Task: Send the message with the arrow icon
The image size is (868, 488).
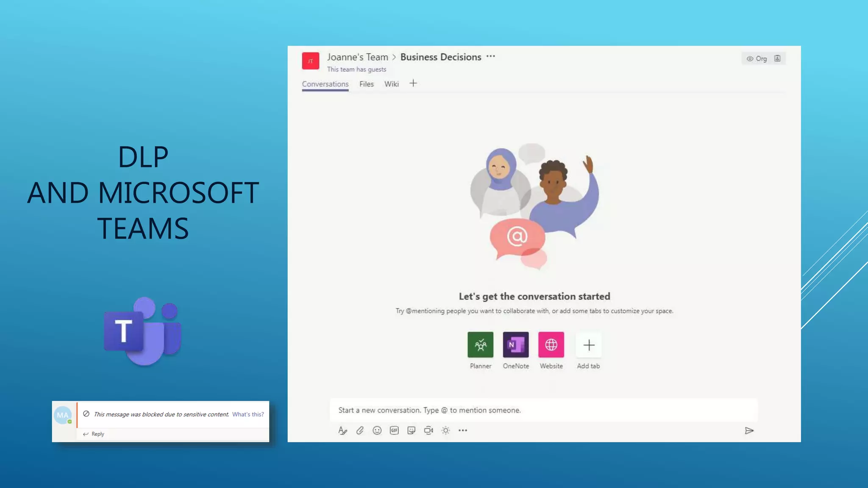Action: click(x=749, y=431)
